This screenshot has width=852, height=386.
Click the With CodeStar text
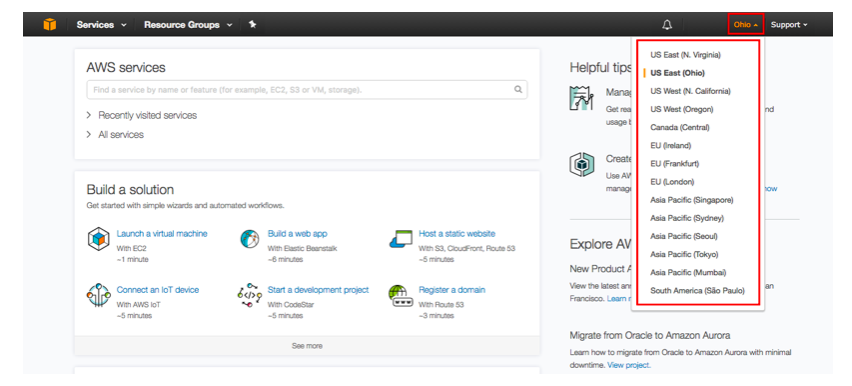tap(291, 304)
